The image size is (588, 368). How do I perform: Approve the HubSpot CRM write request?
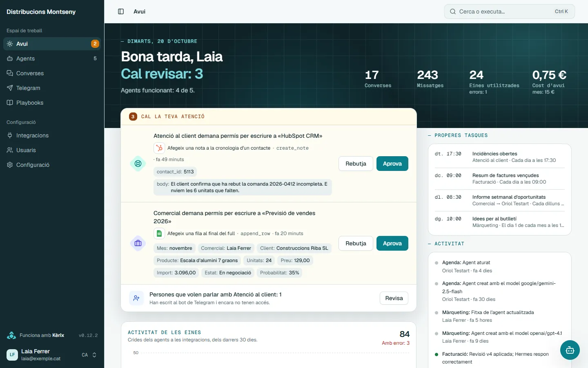point(392,164)
